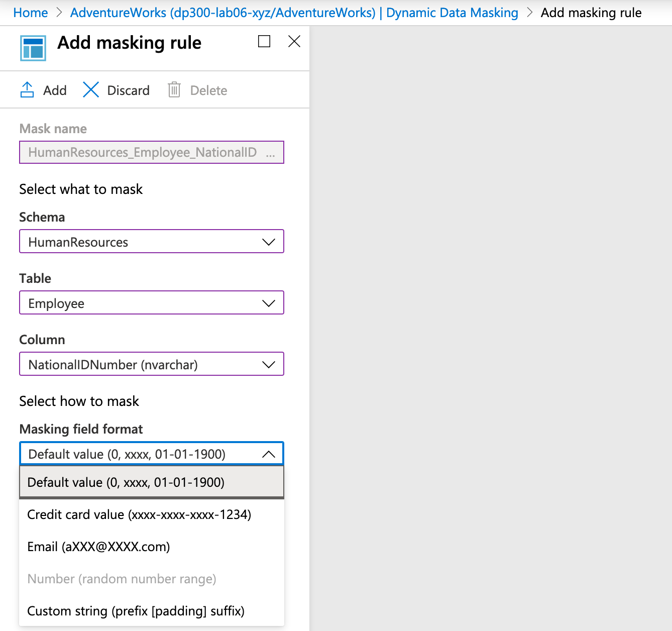Click the Discard X icon
The height and width of the screenshot is (631, 672).
(x=91, y=89)
